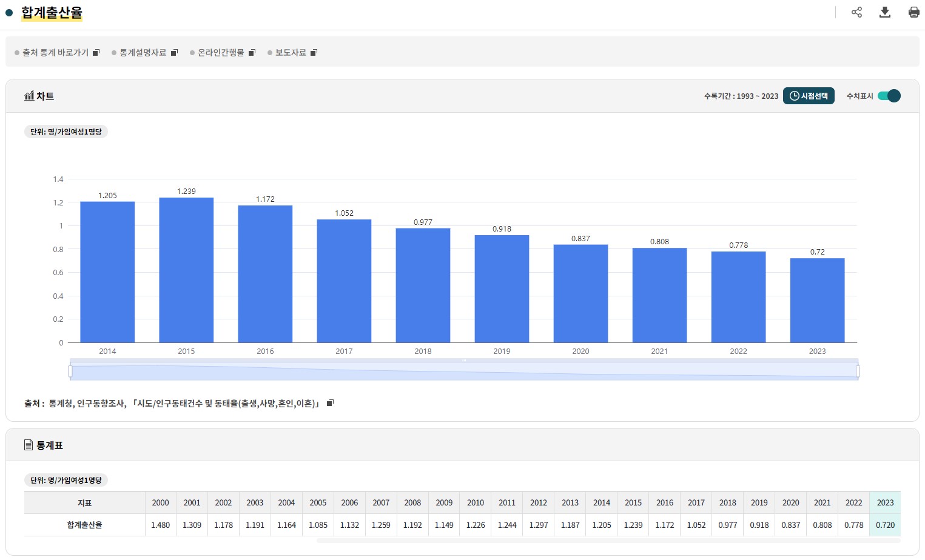The image size is (925, 560).
Task: Click the table cell 1.480
Action: [160, 525]
